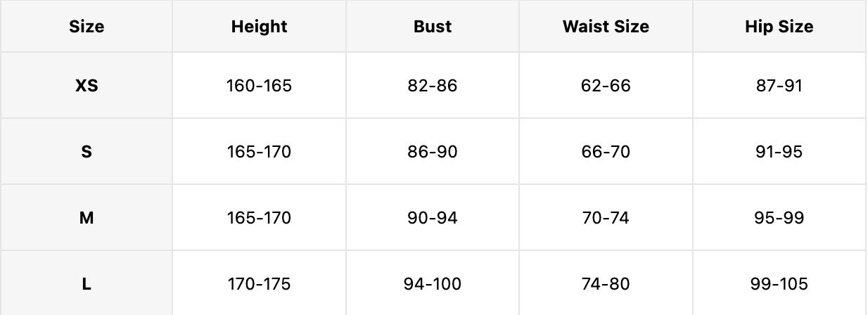Click the hip value 99-105
Viewport: 868px width, 315px height.
(779, 284)
